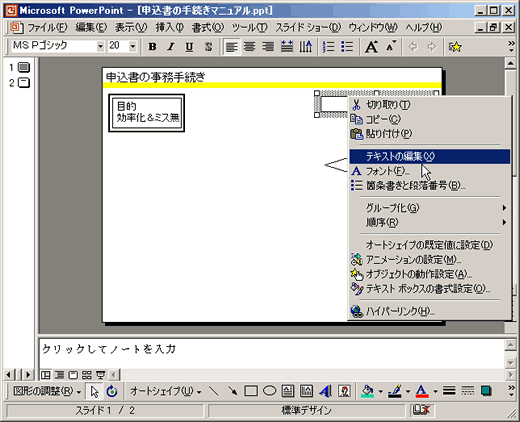Apply distributed text alignment
The image size is (520, 422).
pos(287,47)
